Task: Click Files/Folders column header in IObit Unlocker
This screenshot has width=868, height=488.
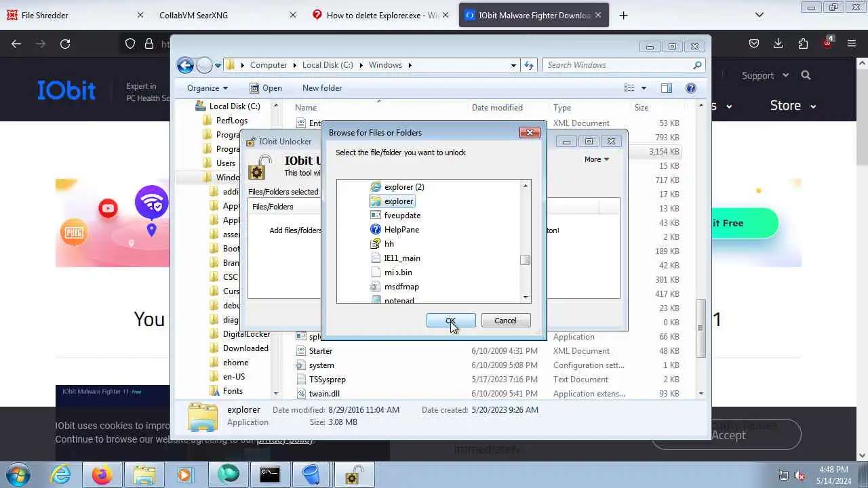Action: (273, 207)
